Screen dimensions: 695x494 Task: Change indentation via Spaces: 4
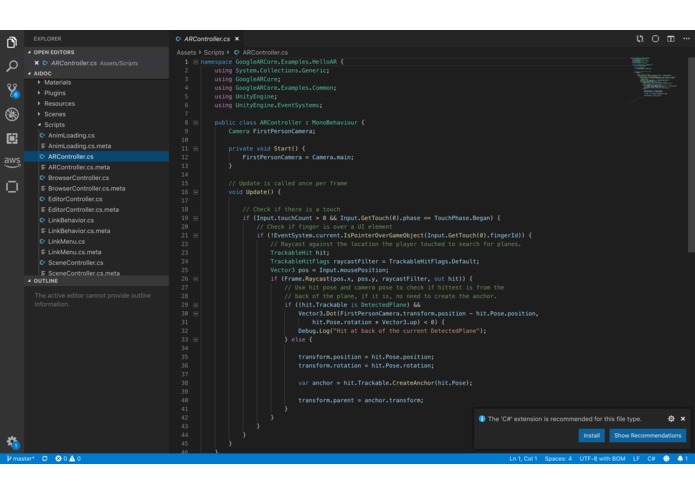coord(558,459)
